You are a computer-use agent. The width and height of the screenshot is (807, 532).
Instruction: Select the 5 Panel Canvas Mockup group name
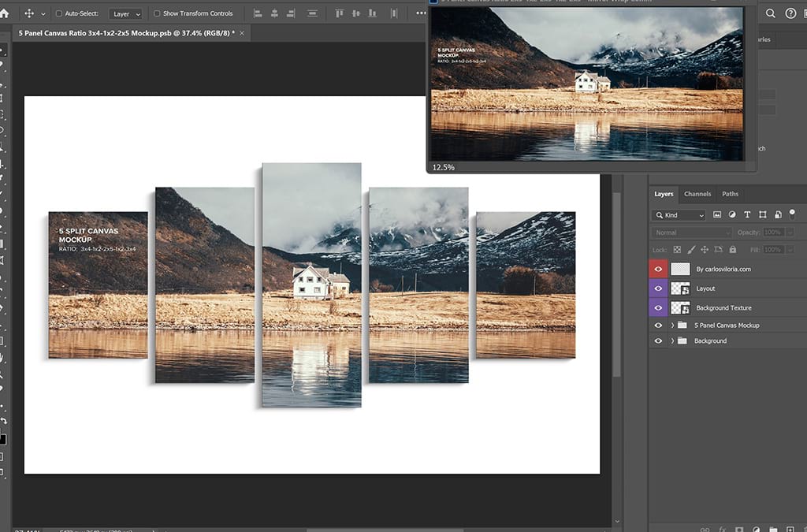point(727,326)
